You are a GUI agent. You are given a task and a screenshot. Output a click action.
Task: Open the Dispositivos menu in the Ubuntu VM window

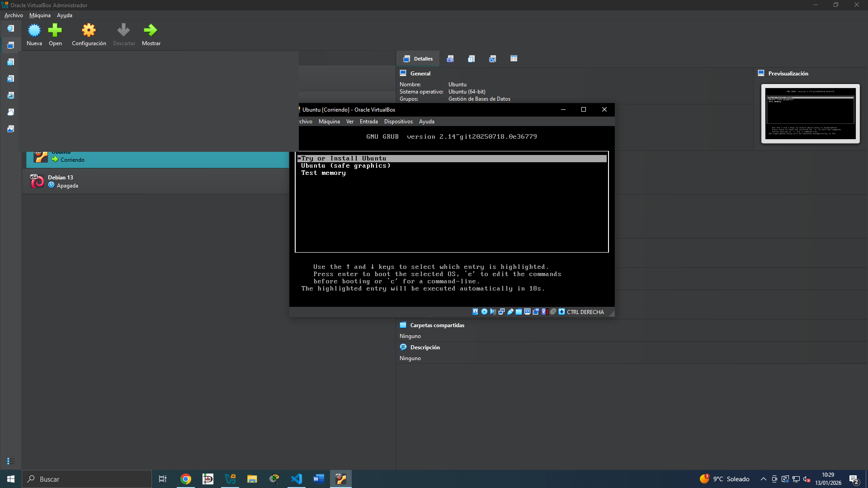click(398, 122)
